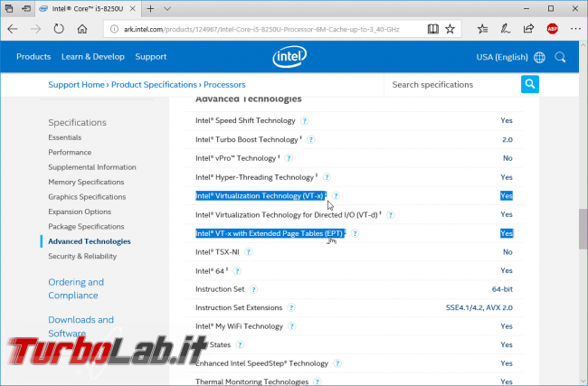Show help for Enhanced Intel SpeedStep Technology
Image resolution: width=588 pixels, height=386 pixels.
[337, 363]
